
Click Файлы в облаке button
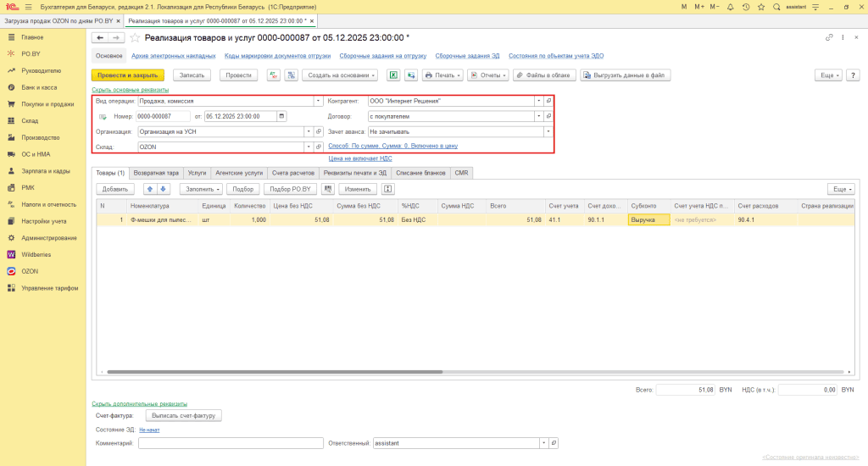tap(545, 75)
